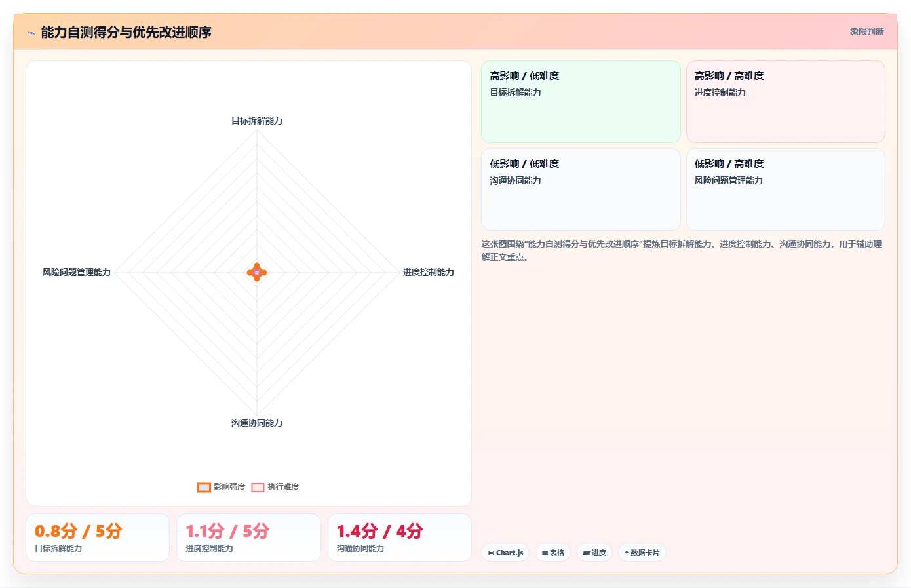911x588 pixels.
Task: Open the 低影响 / 高难度 quadrant card
Action: (x=786, y=189)
